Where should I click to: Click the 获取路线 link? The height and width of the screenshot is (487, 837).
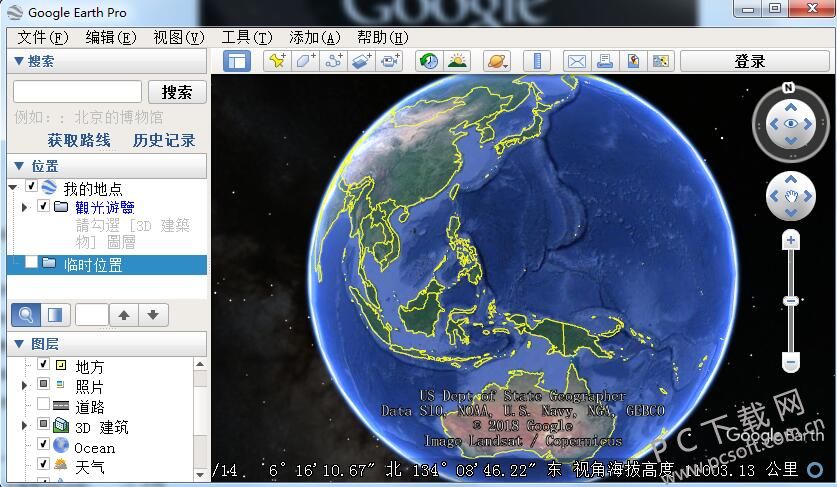[78, 140]
